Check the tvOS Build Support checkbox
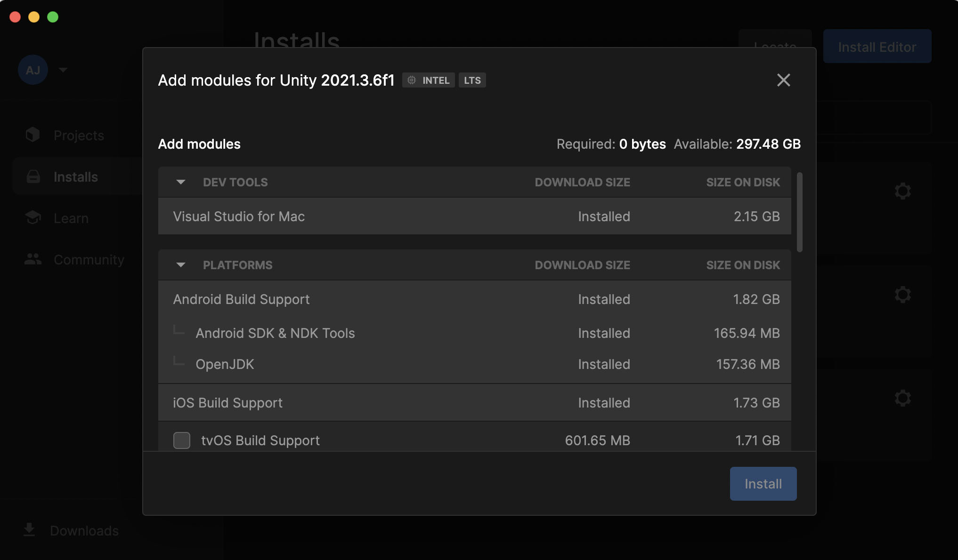The image size is (958, 560). tap(182, 440)
